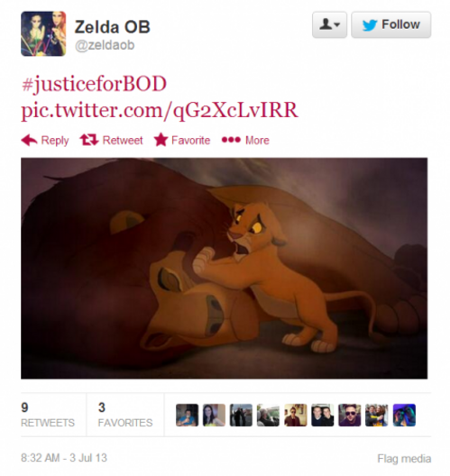Click the Retweet arrows icon
This screenshot has height=476, width=450.
point(89,140)
